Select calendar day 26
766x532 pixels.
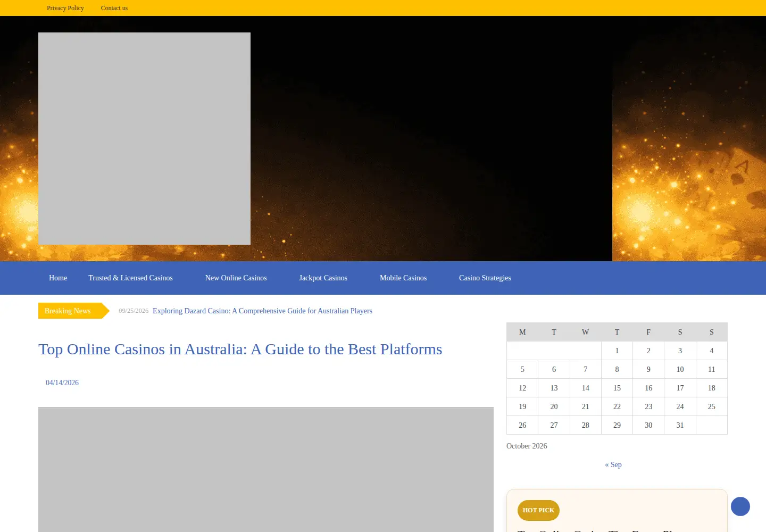pos(522,425)
